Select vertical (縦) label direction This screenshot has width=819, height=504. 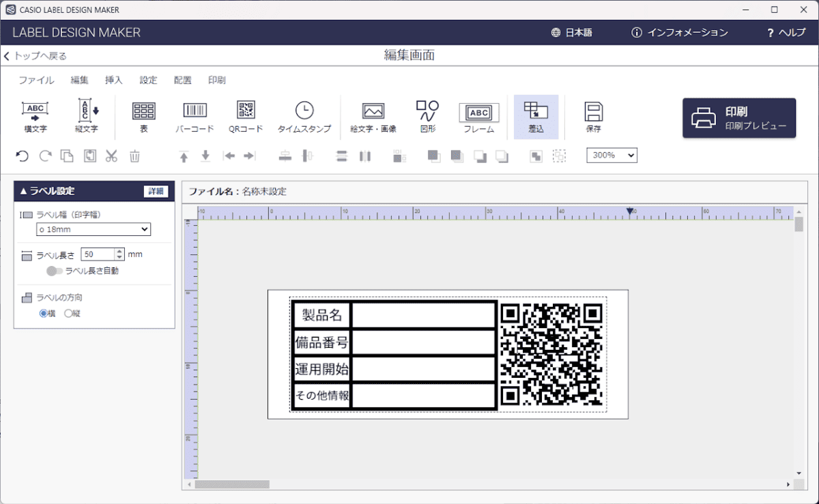pos(68,314)
